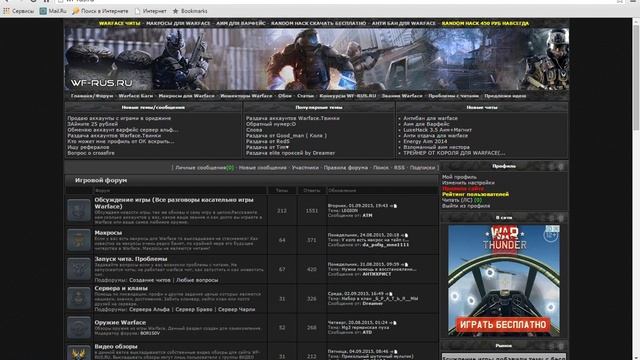Open subforum Сервер Чарли
Image resolution: width=640 pixels, height=360 pixels.
pyautogui.click(x=236, y=309)
